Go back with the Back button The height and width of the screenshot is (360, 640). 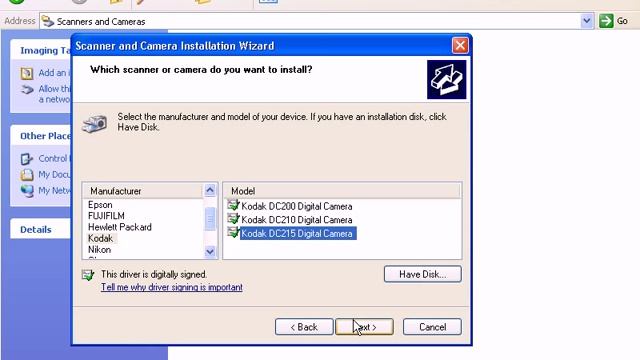pos(304,327)
